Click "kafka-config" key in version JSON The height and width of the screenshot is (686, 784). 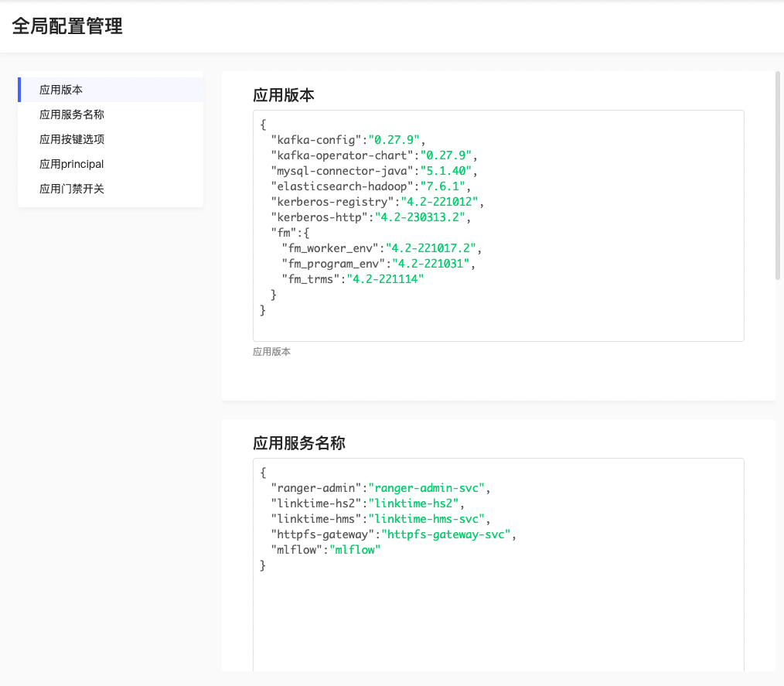pos(316,140)
